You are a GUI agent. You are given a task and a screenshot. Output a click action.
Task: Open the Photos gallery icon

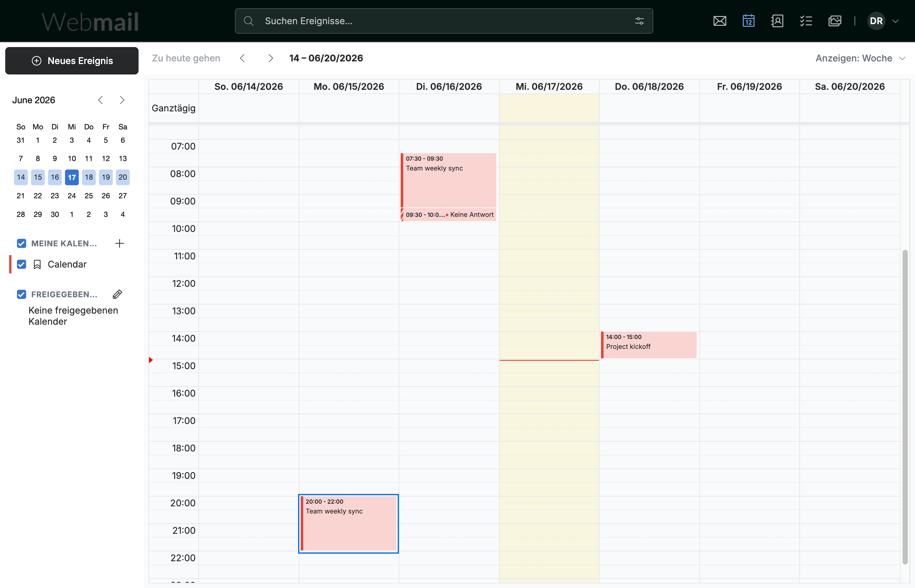pos(835,21)
